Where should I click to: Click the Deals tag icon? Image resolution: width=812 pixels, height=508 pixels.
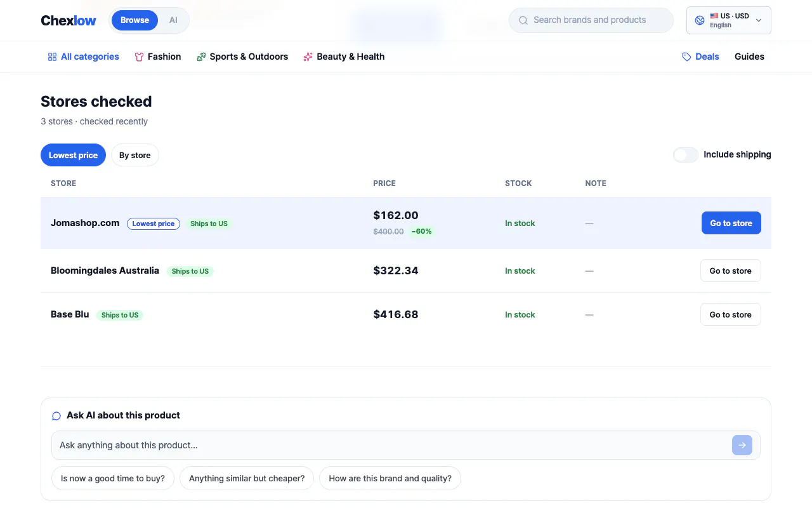[686, 57]
